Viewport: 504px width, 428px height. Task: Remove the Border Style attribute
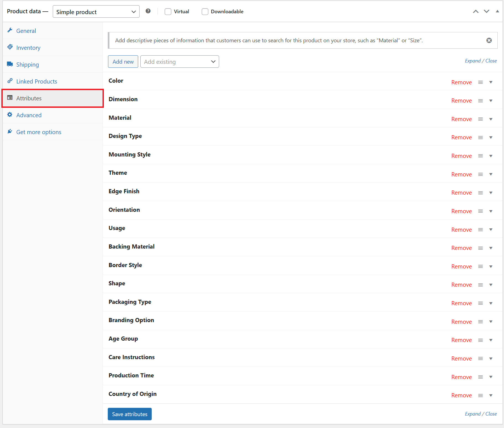461,267
